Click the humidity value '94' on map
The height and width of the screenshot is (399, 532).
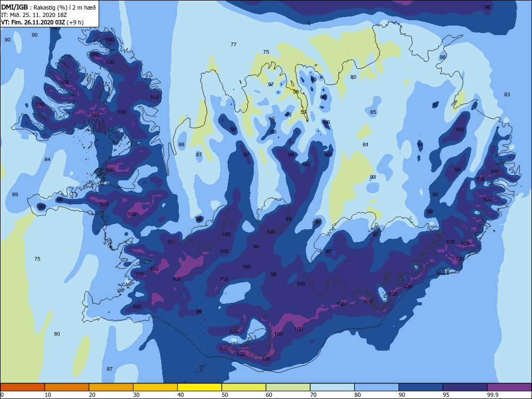[420, 145]
